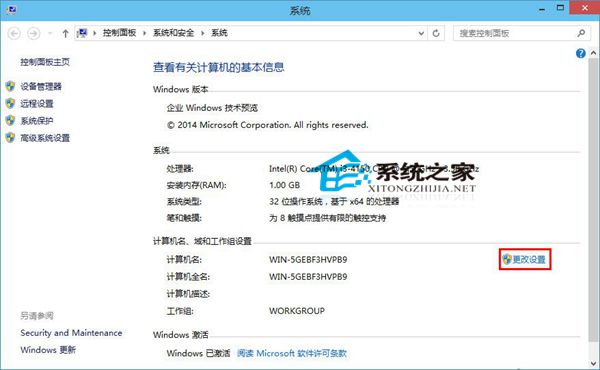Select the computer name WIN-5GEBF3HVPB9 beside 计算机名
The height and width of the screenshot is (370, 600).
pyautogui.click(x=308, y=260)
